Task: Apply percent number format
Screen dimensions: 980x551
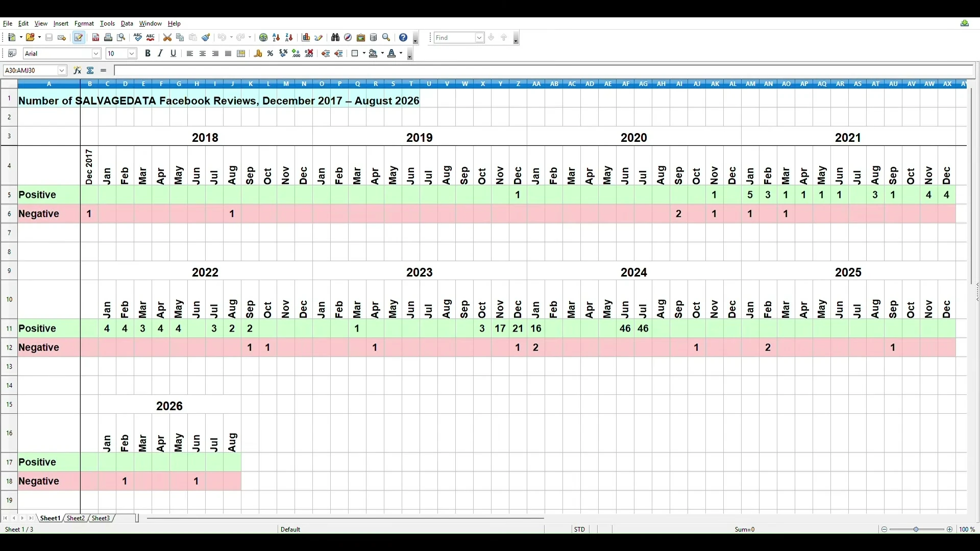Action: (271, 54)
